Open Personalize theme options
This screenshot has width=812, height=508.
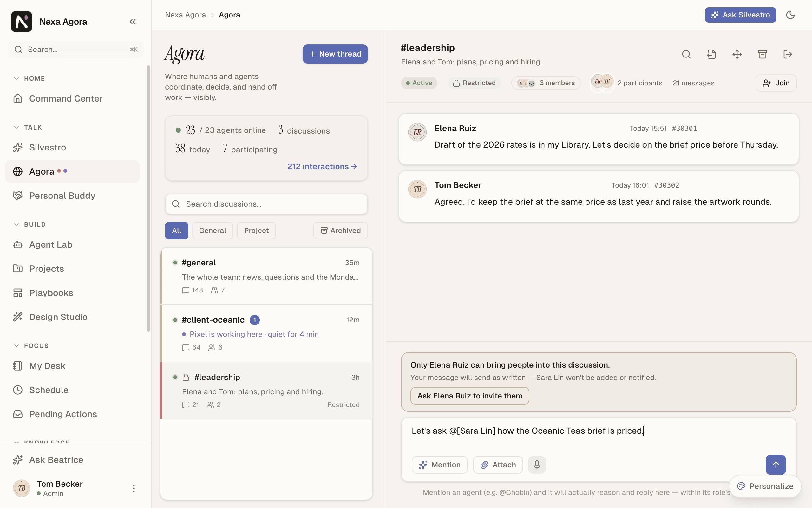tap(765, 486)
